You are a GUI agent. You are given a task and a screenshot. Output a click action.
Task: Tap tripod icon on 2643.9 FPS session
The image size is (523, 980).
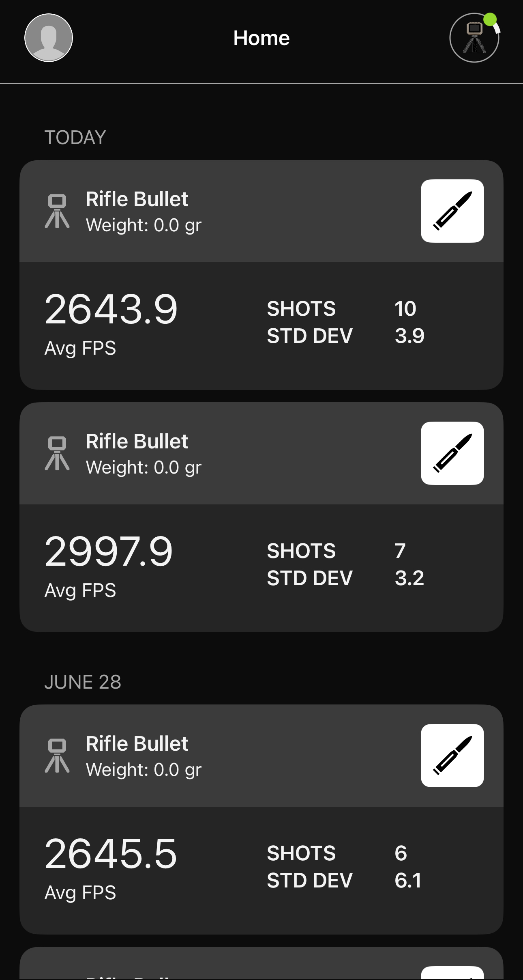57,211
